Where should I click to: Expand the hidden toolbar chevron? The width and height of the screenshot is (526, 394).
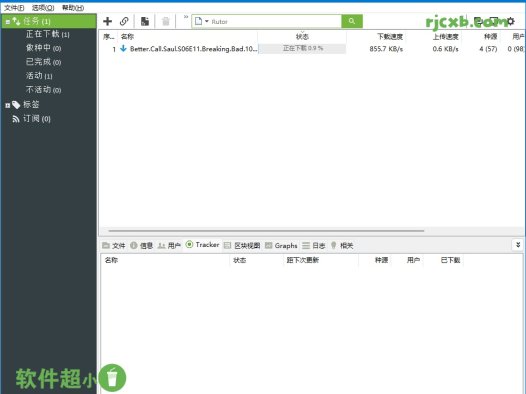[x=186, y=16]
